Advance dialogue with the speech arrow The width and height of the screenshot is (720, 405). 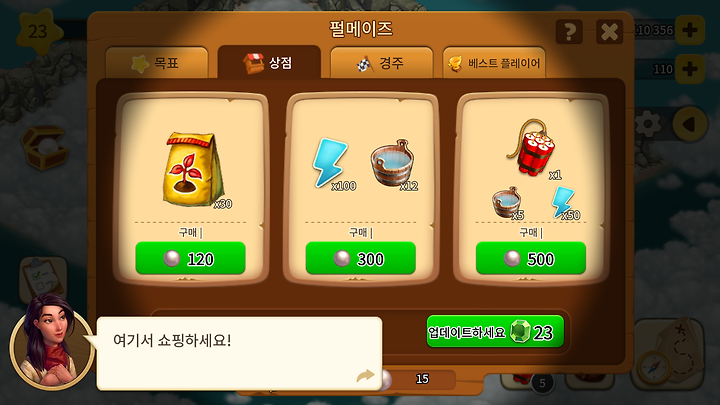365,377
